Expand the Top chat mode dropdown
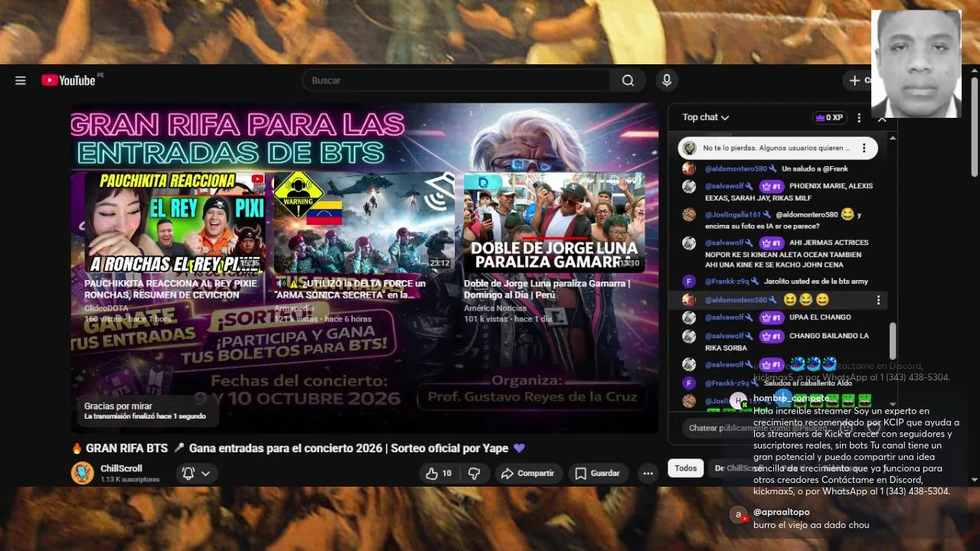 click(705, 117)
